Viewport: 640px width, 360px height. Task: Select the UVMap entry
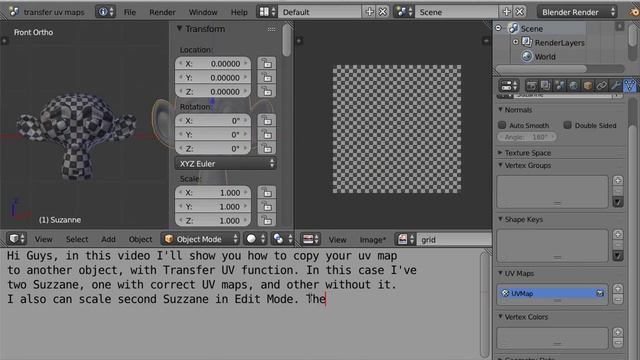552,293
